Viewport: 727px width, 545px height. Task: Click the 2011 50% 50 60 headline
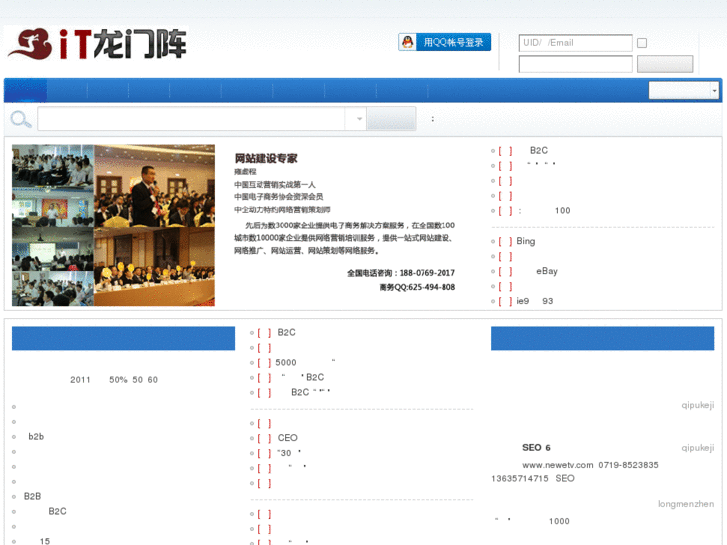pos(114,380)
